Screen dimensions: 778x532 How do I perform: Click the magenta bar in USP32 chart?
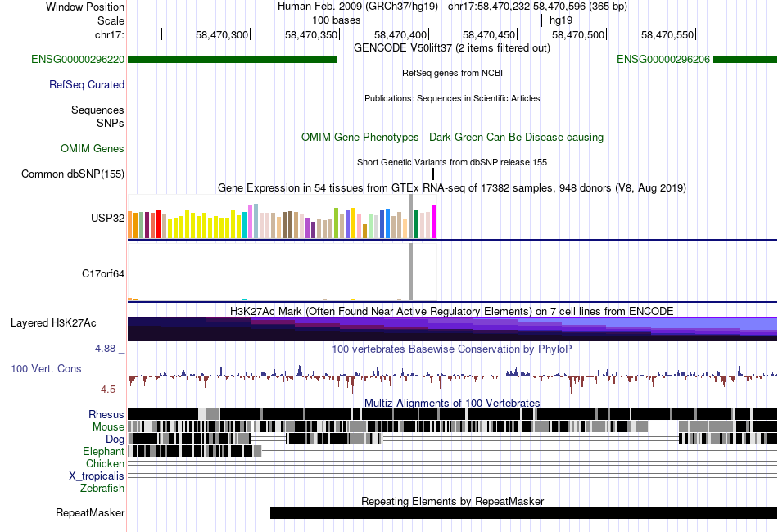point(434,222)
